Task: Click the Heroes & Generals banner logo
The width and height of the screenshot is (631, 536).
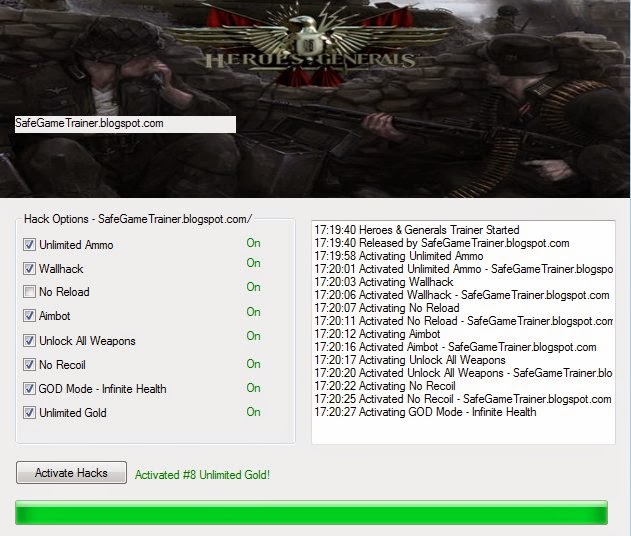Action: [310, 46]
